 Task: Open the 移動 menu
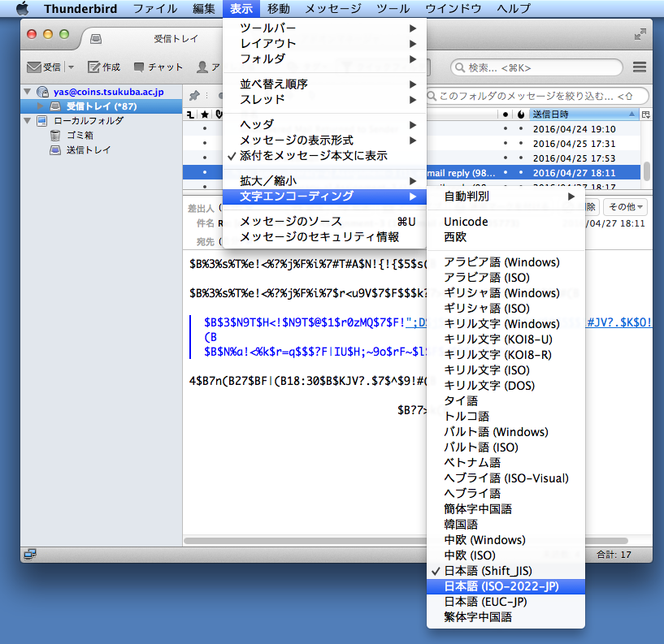[279, 8]
